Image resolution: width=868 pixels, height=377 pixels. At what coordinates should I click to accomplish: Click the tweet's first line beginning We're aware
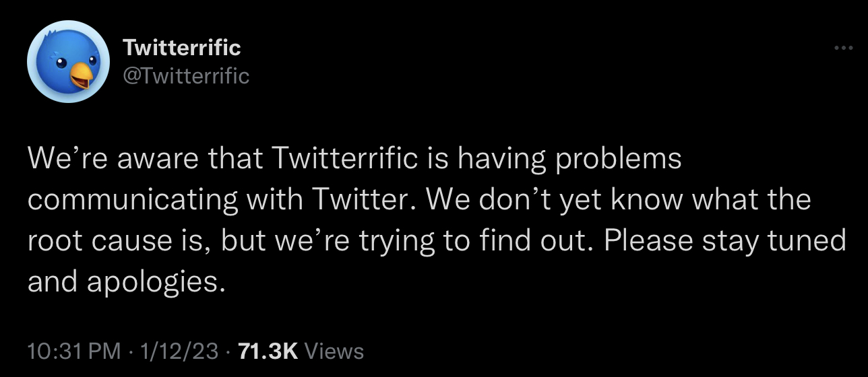[354, 158]
